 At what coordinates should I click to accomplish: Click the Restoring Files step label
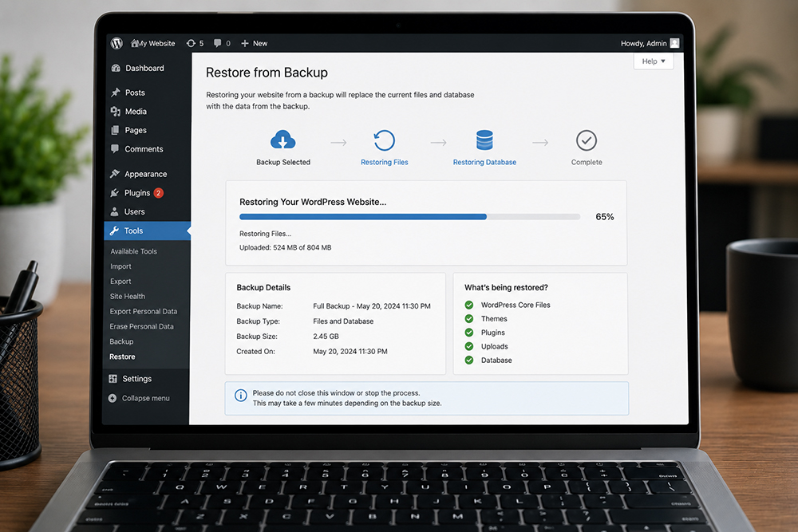pyautogui.click(x=385, y=162)
